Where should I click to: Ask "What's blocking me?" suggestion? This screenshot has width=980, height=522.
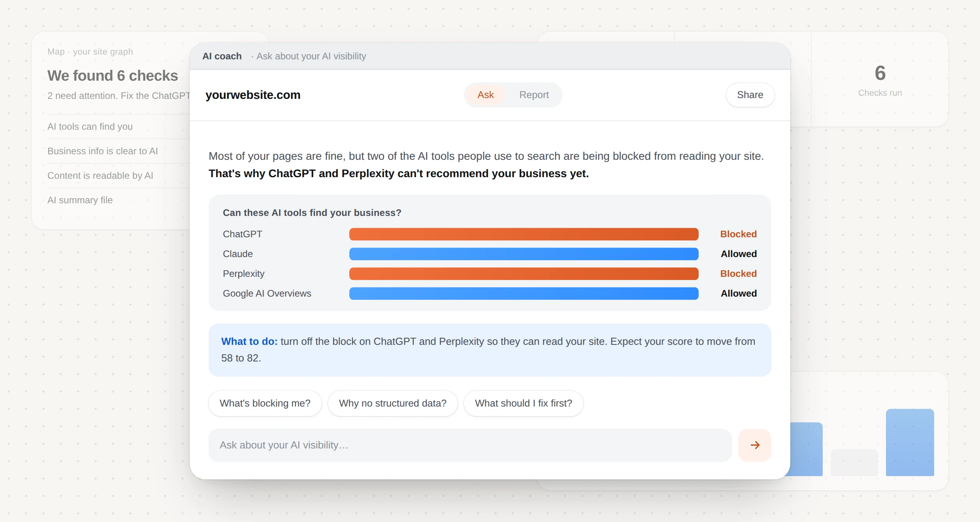265,403
